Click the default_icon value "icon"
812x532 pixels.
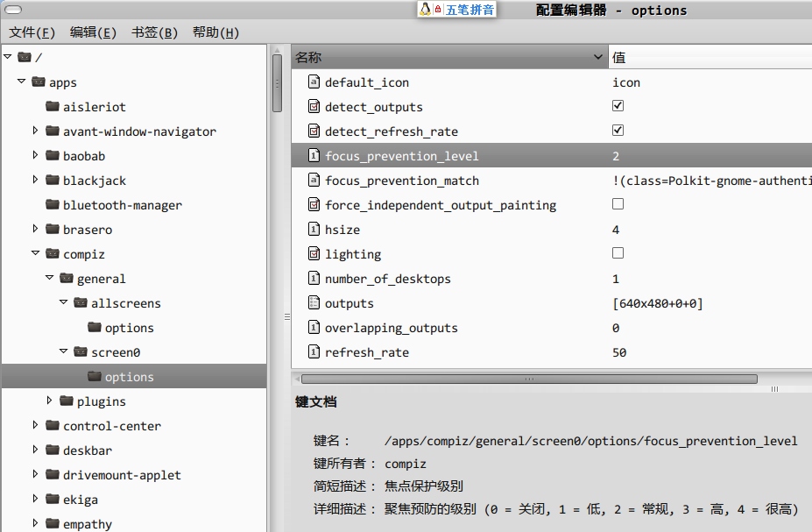pyautogui.click(x=626, y=82)
